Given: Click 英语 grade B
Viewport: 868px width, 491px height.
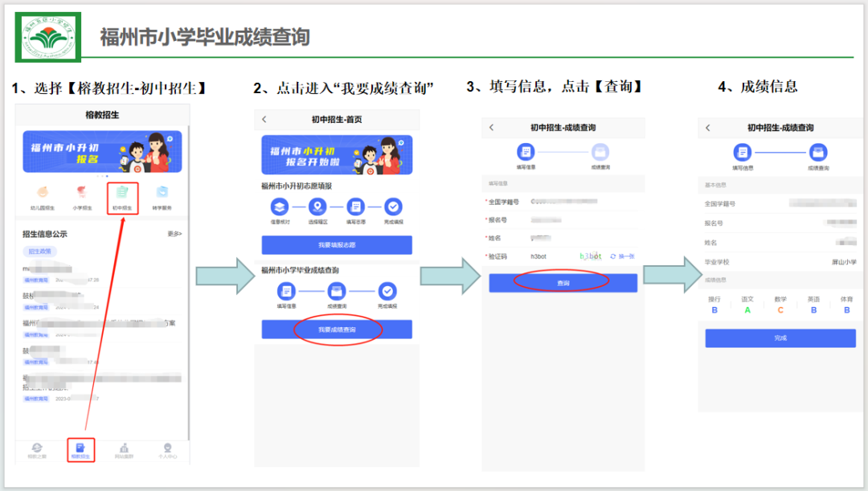Looking at the screenshot, I should click(813, 310).
